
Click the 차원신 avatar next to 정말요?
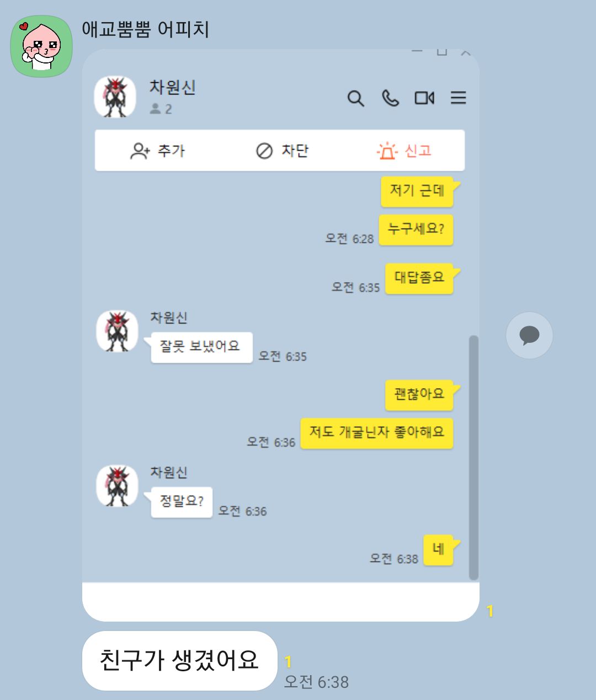(x=117, y=486)
